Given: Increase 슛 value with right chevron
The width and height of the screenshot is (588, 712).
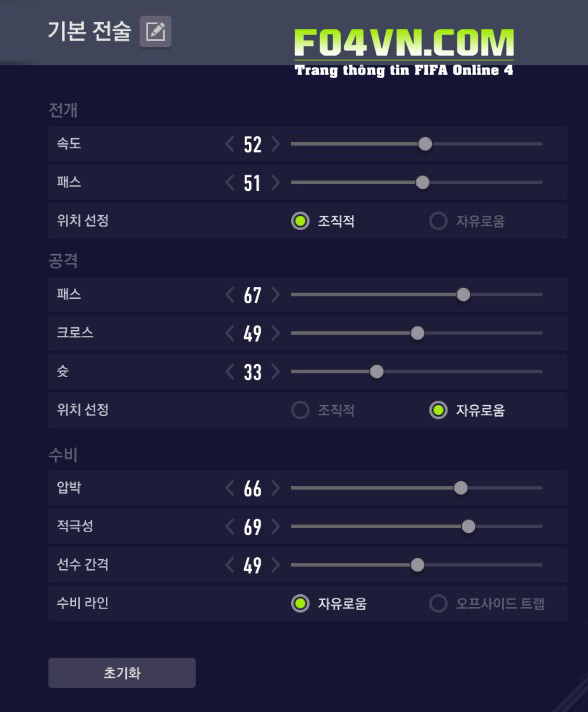Looking at the screenshot, I should pyautogui.click(x=275, y=372).
